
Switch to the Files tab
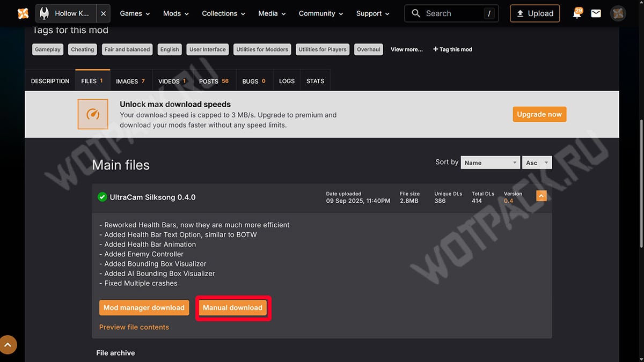92,81
